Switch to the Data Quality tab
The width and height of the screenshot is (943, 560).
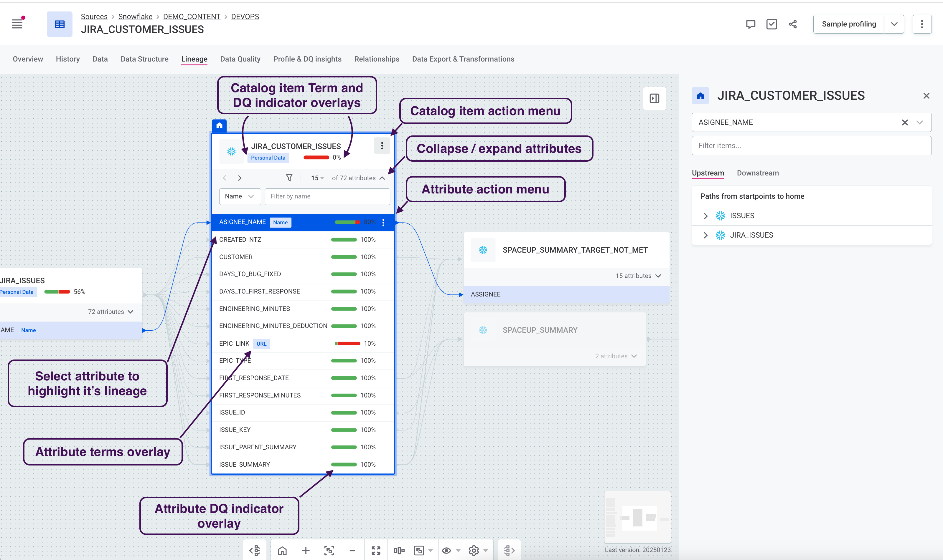pyautogui.click(x=240, y=59)
